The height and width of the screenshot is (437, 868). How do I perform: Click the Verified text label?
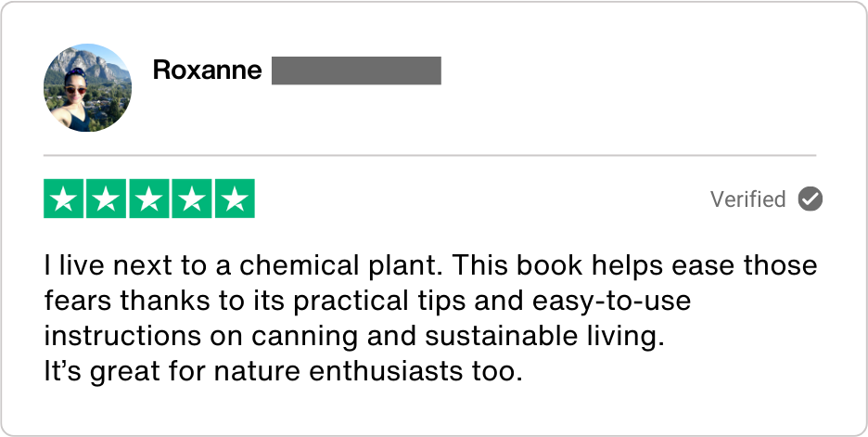(747, 199)
